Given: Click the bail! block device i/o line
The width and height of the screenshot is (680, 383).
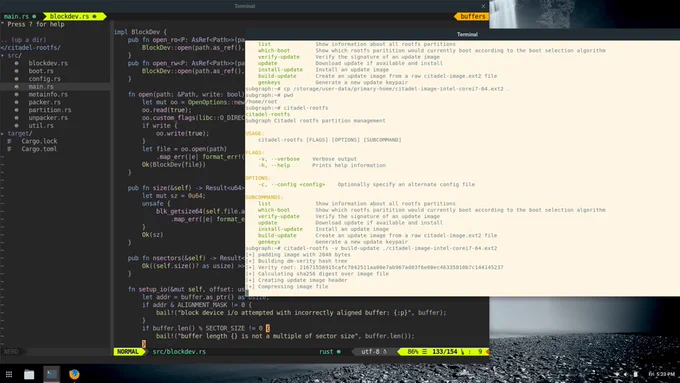Looking at the screenshot, I should [x=301, y=313].
